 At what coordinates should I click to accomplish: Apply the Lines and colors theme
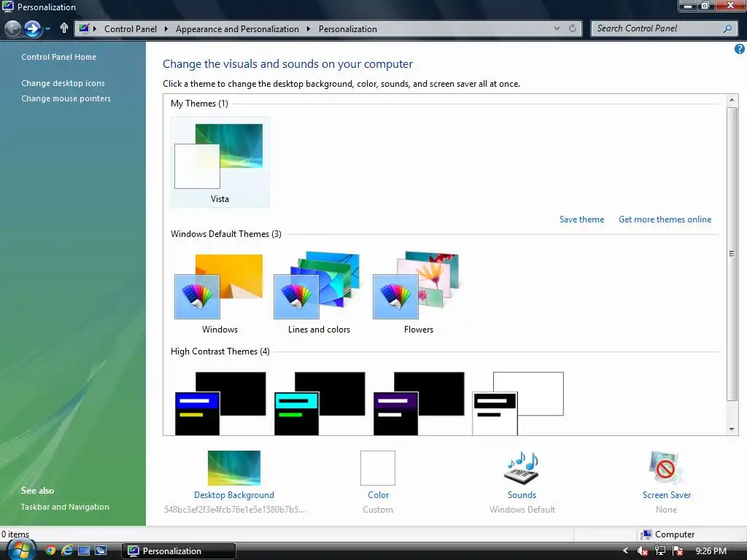(x=319, y=292)
